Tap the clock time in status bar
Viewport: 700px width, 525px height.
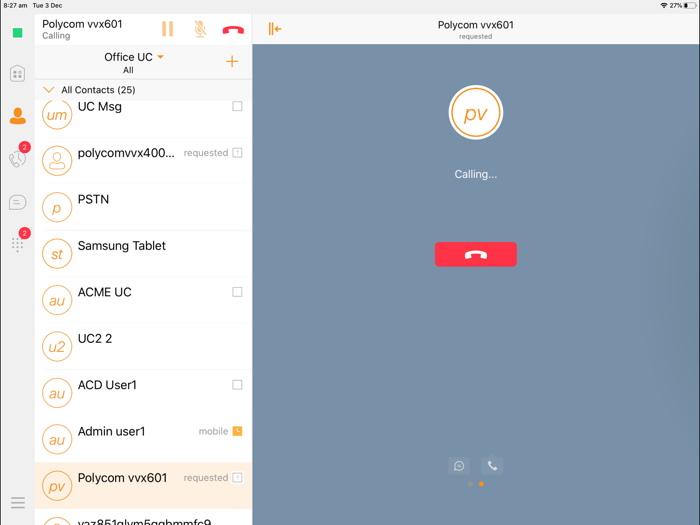point(15,5)
